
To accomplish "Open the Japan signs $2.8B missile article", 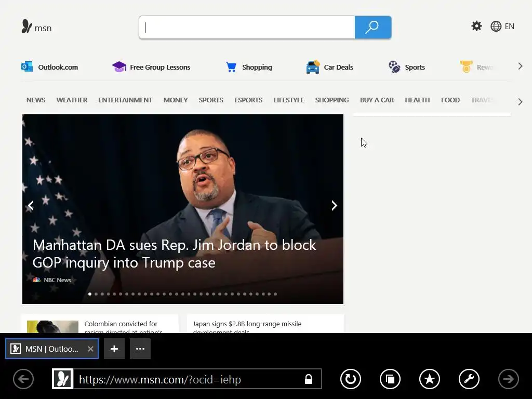I will pos(247,327).
